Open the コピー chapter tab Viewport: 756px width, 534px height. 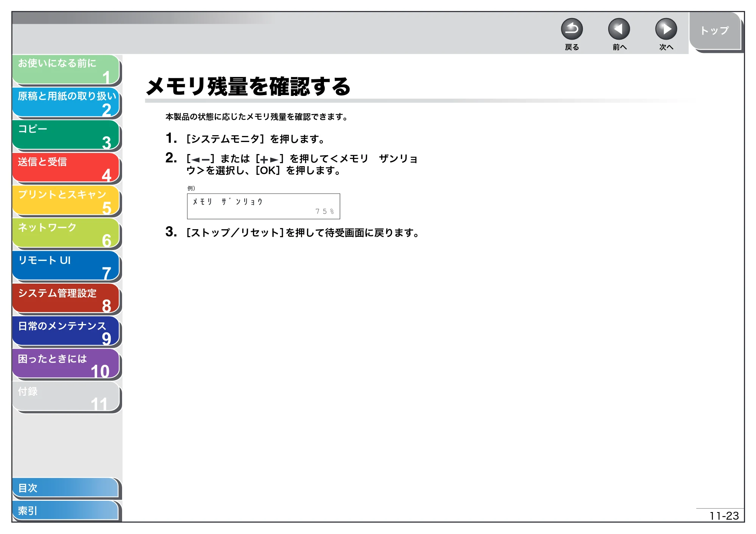pos(66,135)
